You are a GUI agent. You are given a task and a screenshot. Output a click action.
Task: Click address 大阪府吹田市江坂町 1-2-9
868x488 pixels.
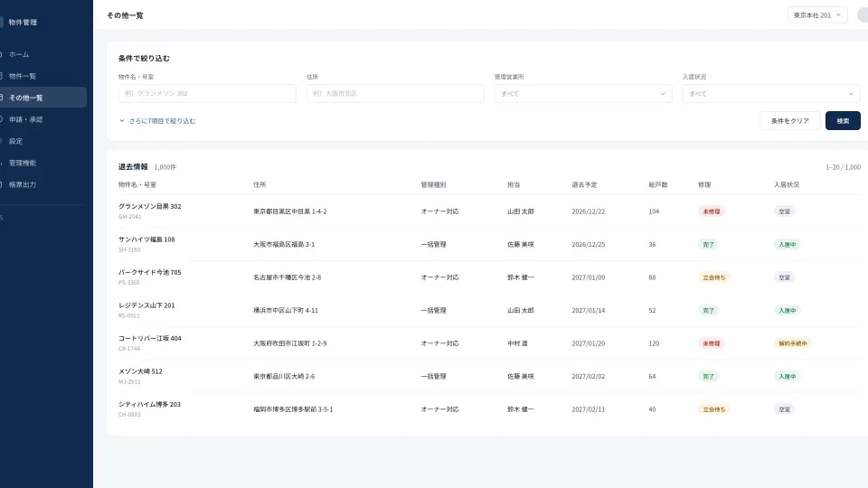point(290,343)
